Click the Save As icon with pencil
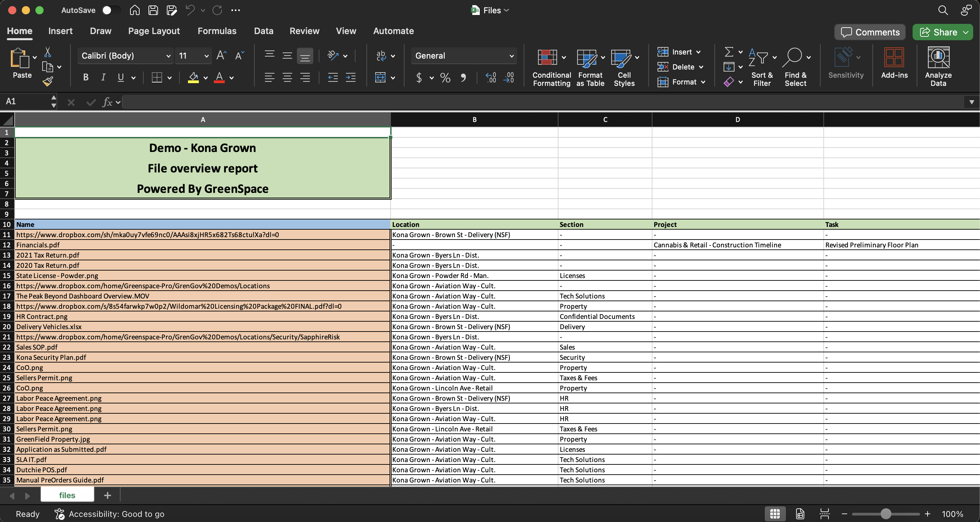Viewport: 980px width, 522px height. point(172,10)
